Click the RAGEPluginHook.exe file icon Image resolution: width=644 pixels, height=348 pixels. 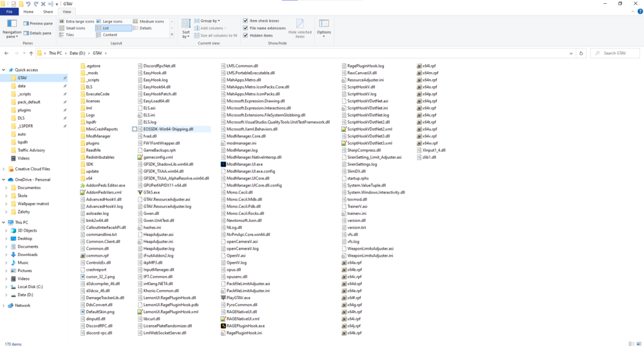point(223,326)
